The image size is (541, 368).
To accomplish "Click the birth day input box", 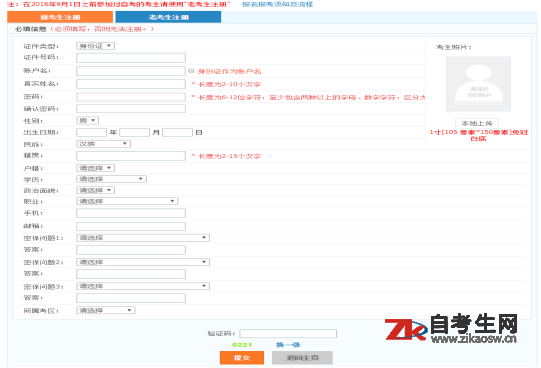I will pyautogui.click(x=177, y=132).
